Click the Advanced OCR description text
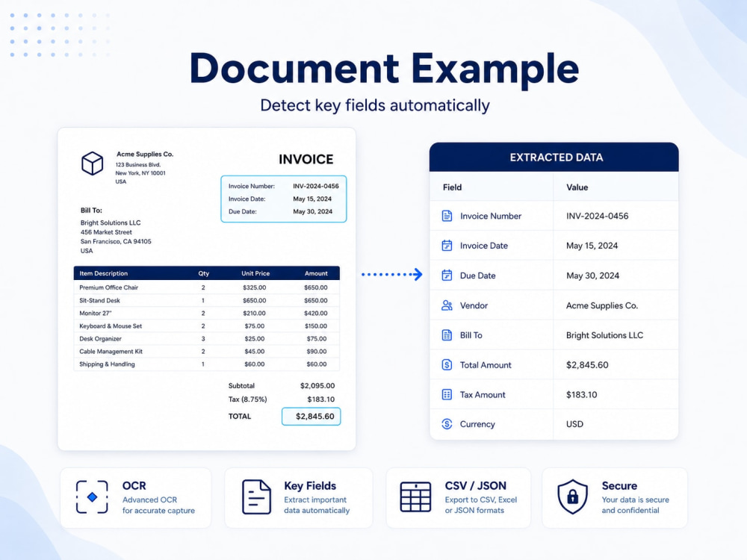Image resolution: width=747 pixels, height=560 pixels. coord(158,505)
